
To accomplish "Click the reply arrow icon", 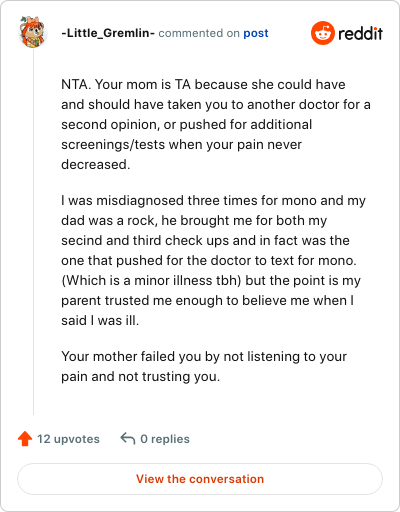I will (x=128, y=439).
